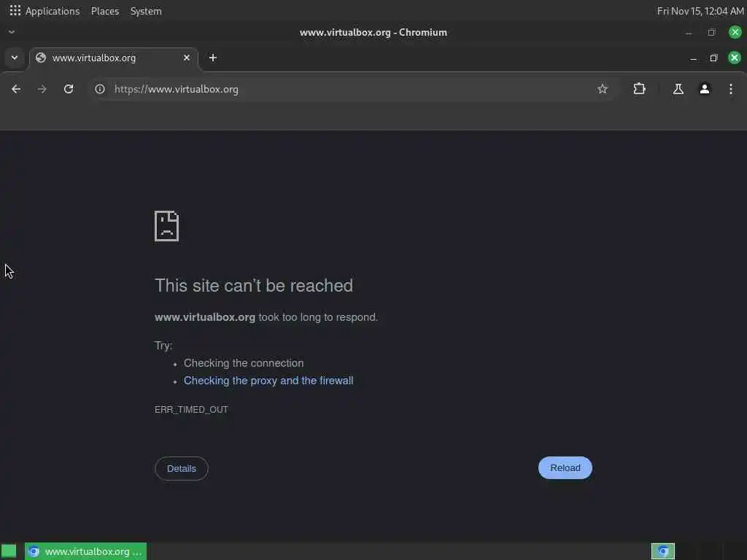Screen dimensions: 747x560
Task: Open the Places menu
Action: click(x=105, y=11)
